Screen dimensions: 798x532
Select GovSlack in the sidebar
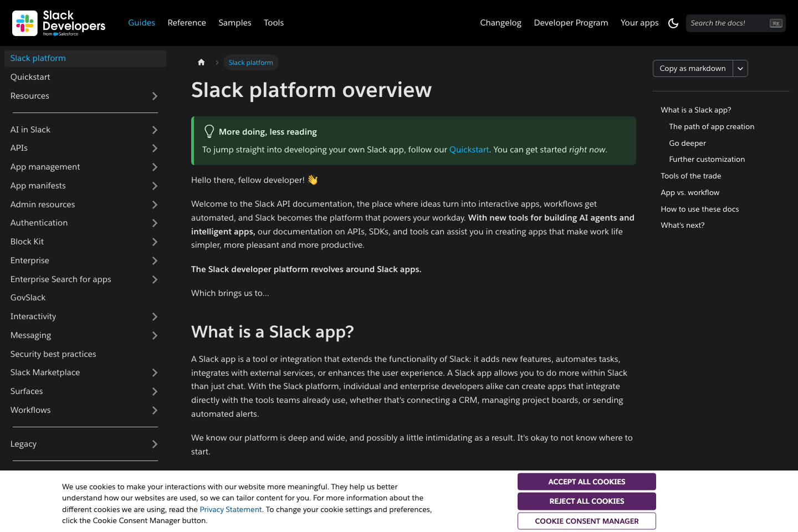pyautogui.click(x=28, y=298)
